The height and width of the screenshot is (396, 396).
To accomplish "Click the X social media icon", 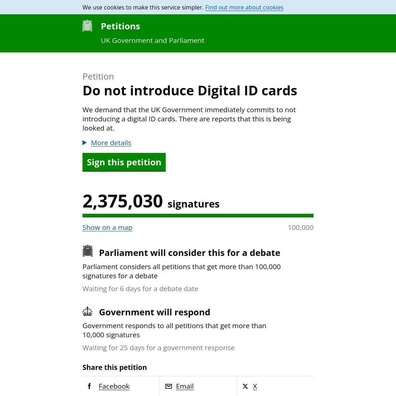I will [245, 386].
